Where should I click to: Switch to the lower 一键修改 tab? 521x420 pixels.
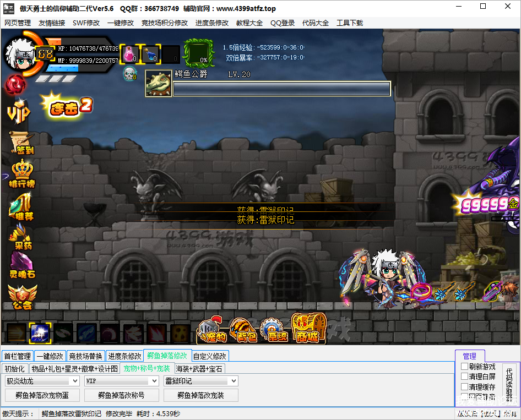[x=50, y=356]
